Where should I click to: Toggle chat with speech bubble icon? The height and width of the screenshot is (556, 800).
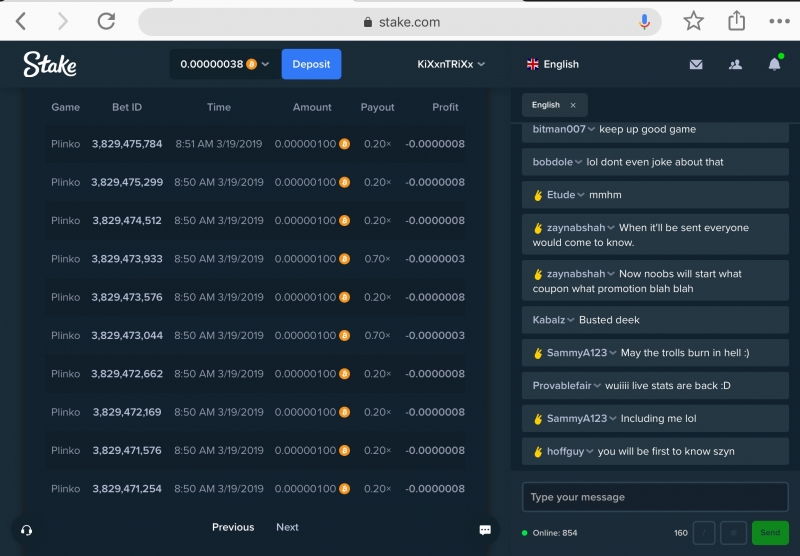pyautogui.click(x=485, y=530)
